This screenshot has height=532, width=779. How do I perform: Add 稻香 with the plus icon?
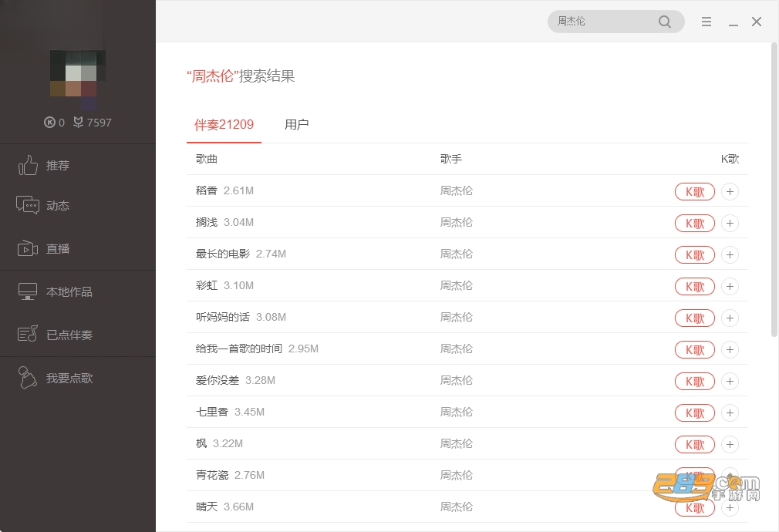pos(730,191)
